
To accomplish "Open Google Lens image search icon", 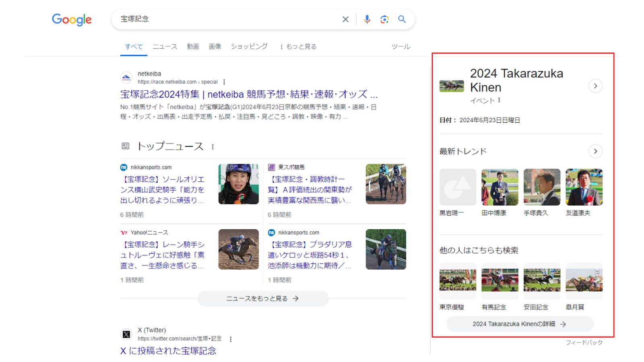I will [384, 19].
